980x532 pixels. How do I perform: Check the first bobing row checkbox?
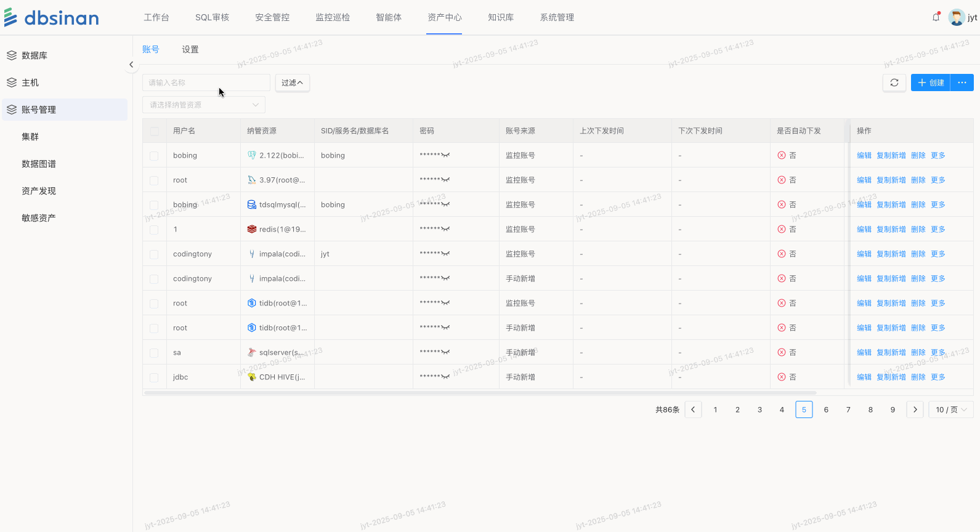click(x=154, y=156)
